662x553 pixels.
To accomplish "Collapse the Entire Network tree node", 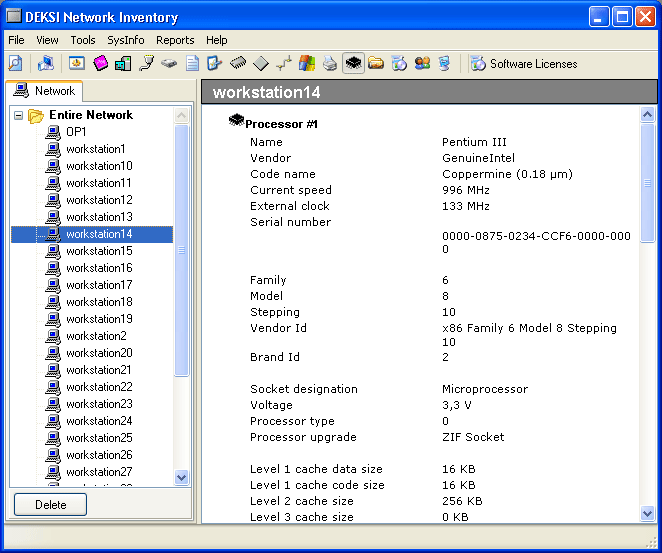I will coord(18,115).
